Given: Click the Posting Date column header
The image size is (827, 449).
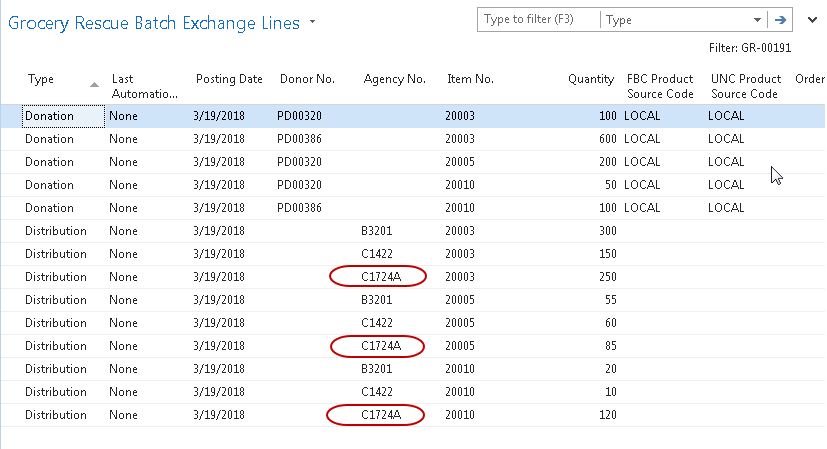Looking at the screenshot, I should 229,80.
